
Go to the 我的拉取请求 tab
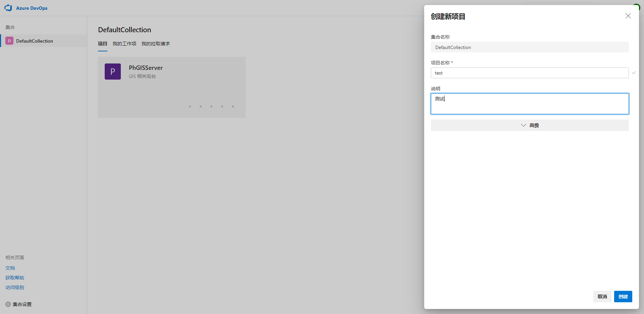(x=155, y=44)
